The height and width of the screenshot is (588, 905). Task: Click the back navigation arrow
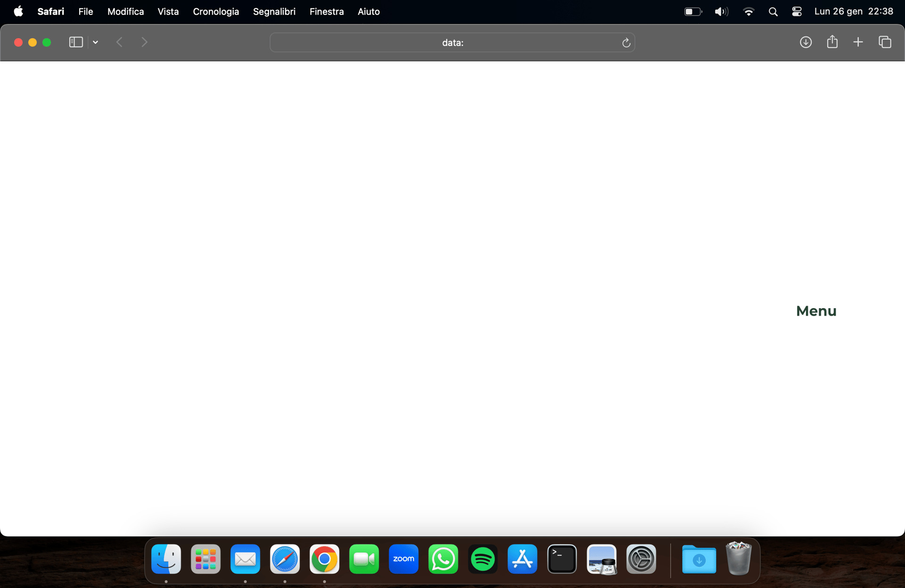click(x=120, y=42)
